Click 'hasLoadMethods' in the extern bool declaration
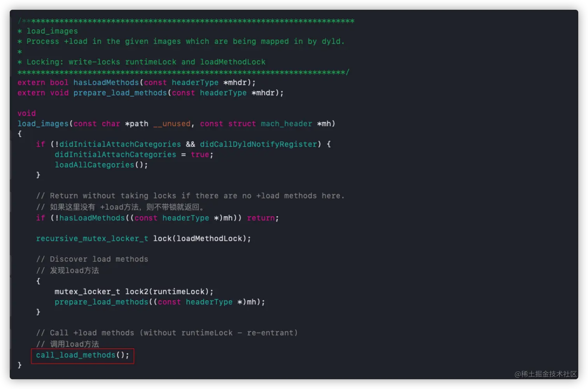588x389 pixels. pyautogui.click(x=106, y=82)
